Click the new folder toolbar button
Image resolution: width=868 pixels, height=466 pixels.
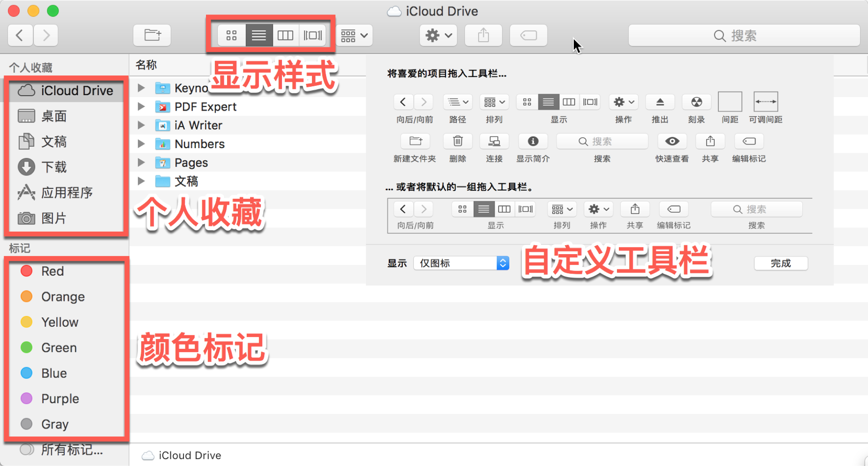point(152,35)
